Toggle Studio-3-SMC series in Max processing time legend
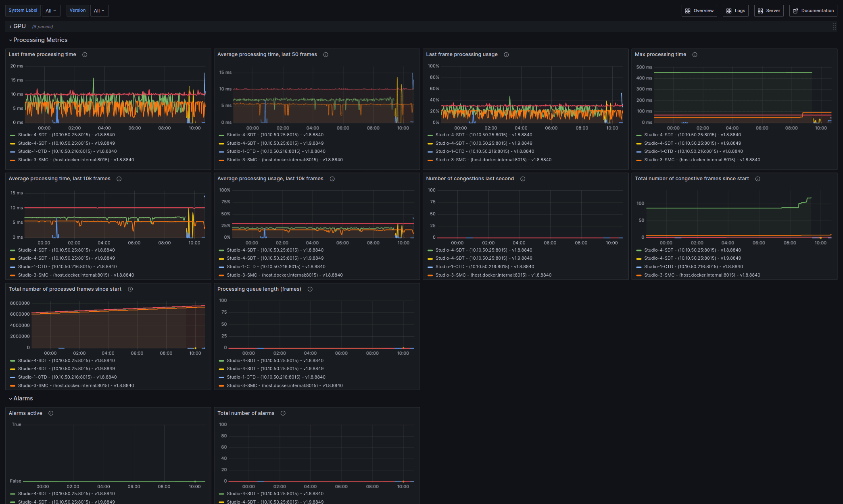This screenshot has height=504, width=843. coord(702,160)
